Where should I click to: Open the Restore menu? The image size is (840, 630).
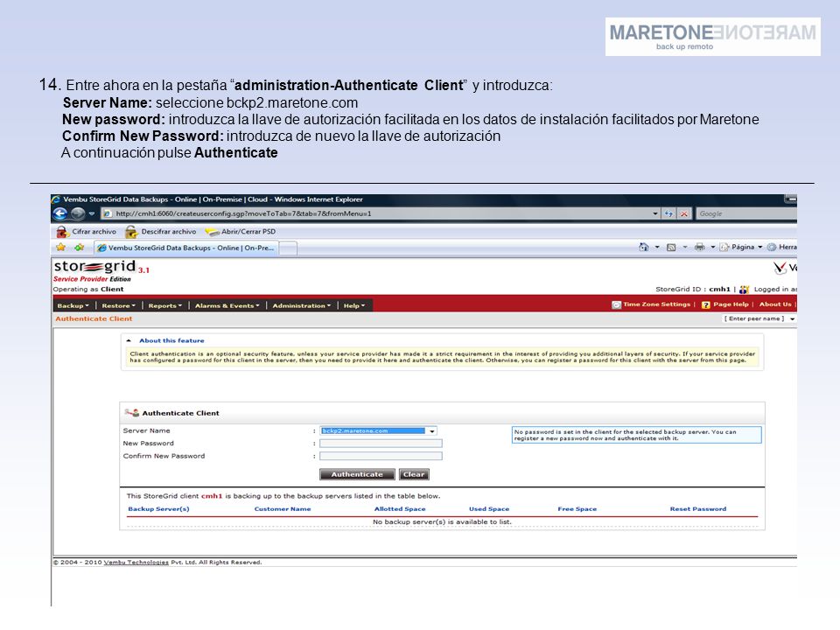coord(118,306)
